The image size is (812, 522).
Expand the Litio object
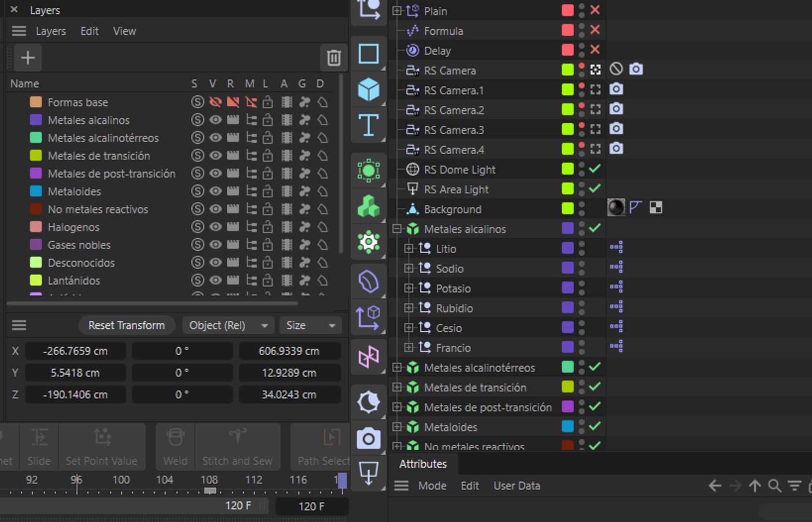tap(409, 248)
